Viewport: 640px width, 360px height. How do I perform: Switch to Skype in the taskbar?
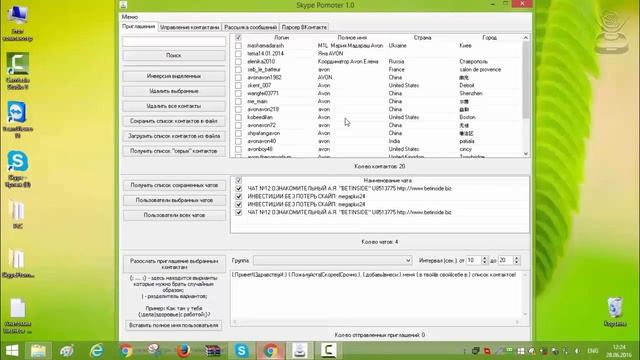point(242,351)
